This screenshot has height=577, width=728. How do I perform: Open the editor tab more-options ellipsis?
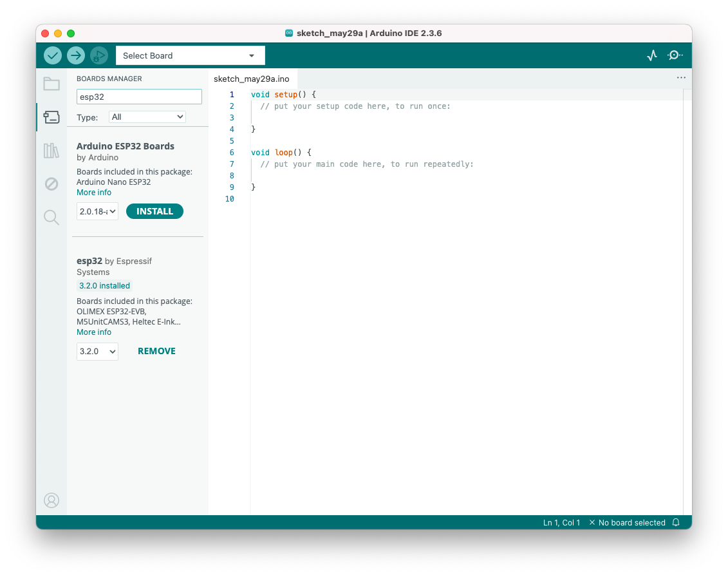click(681, 78)
